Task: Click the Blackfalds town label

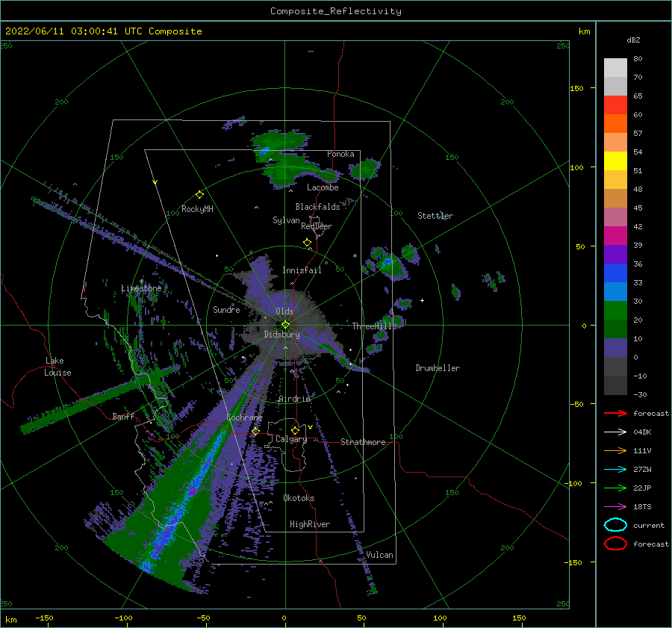Action: coord(317,207)
